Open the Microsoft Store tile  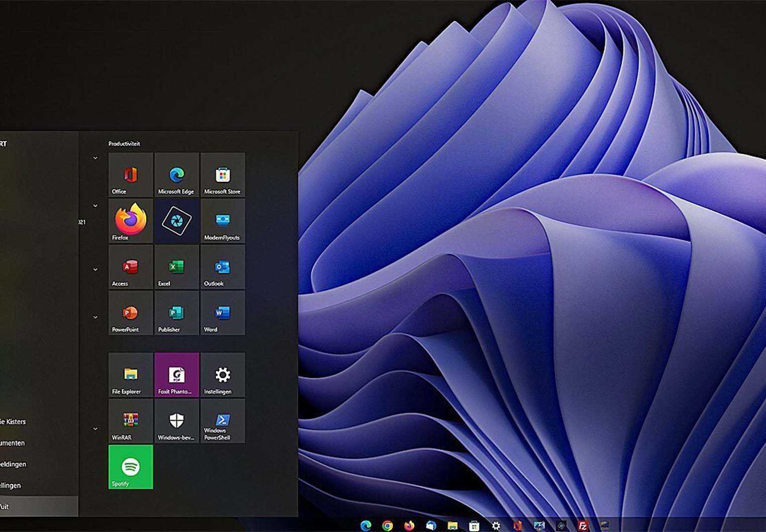(x=223, y=174)
